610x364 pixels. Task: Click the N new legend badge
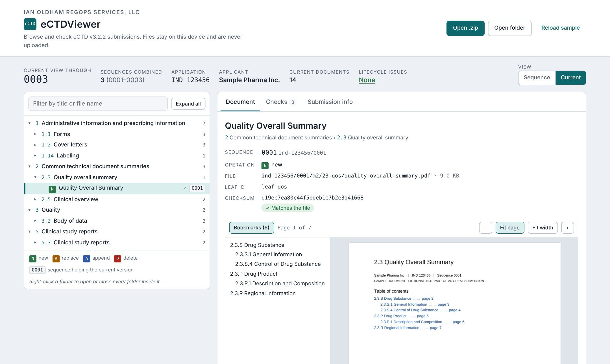[33, 258]
